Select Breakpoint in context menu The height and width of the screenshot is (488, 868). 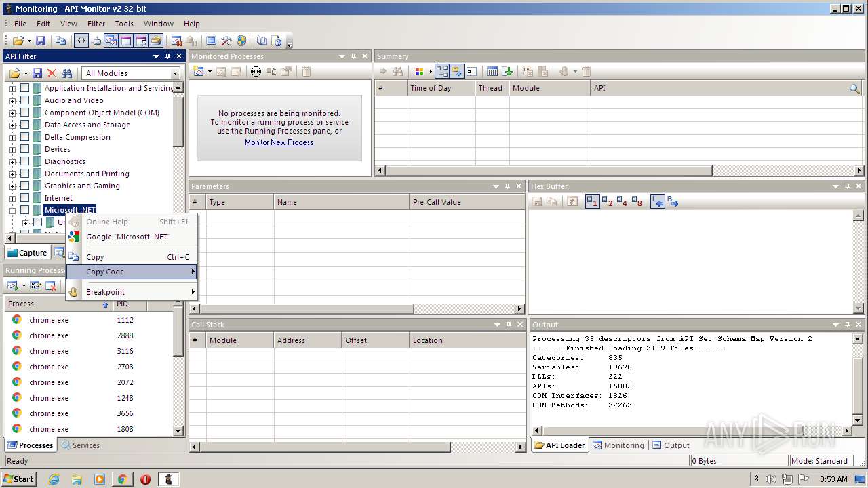[x=132, y=292]
